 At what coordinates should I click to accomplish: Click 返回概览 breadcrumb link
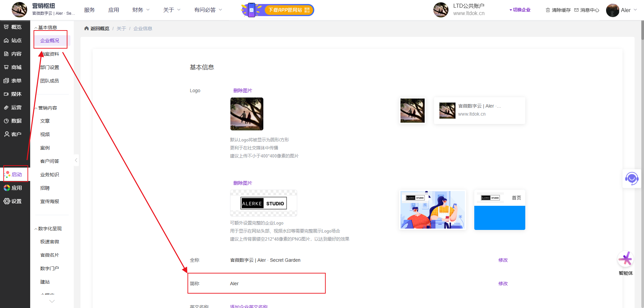[100, 28]
